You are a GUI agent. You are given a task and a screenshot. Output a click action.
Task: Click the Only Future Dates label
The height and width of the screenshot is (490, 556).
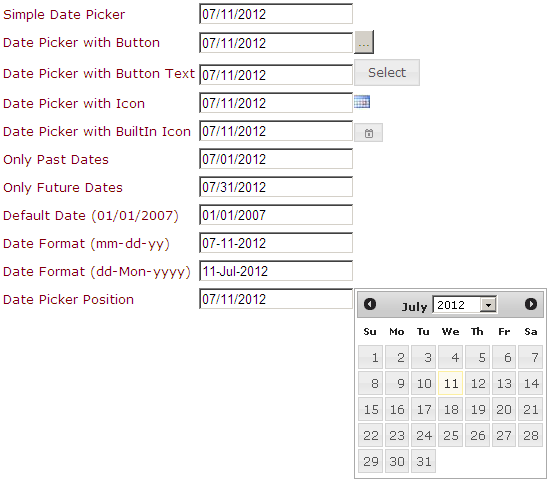63,188
